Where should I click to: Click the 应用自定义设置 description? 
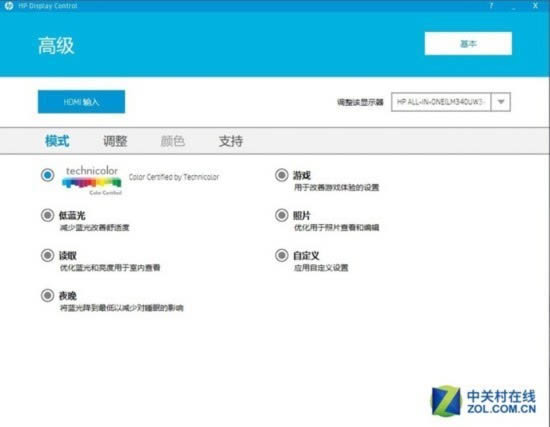(321, 268)
